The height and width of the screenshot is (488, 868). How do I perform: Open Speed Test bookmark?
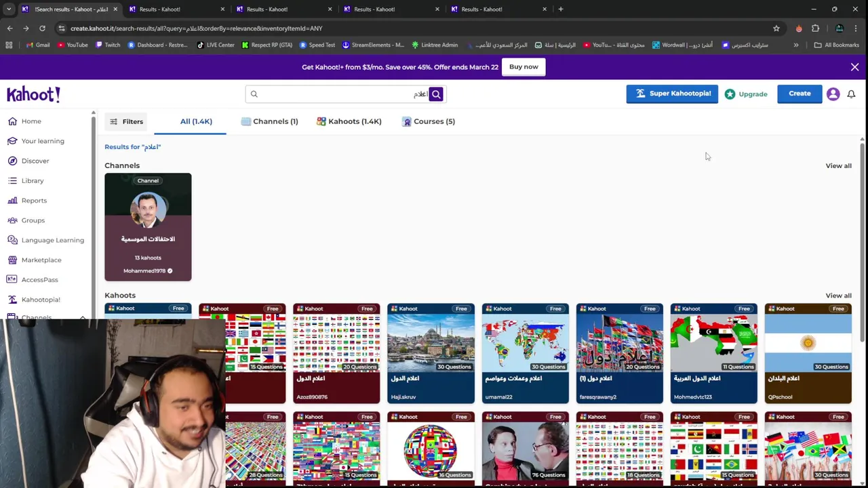click(x=317, y=45)
